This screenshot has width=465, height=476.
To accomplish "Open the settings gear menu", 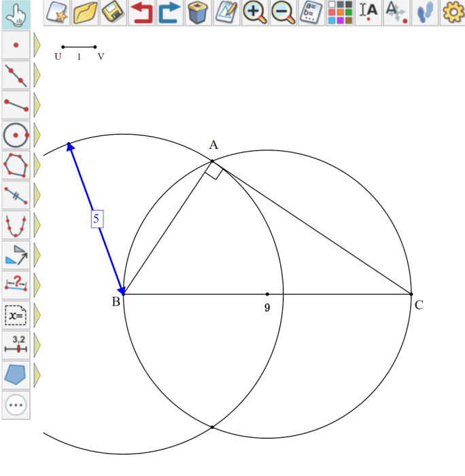I will 453,13.
